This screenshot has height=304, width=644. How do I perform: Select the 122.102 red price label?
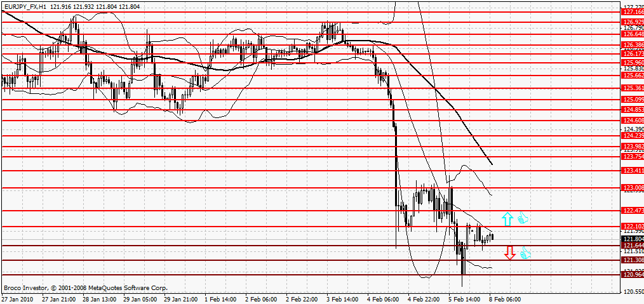point(633,226)
